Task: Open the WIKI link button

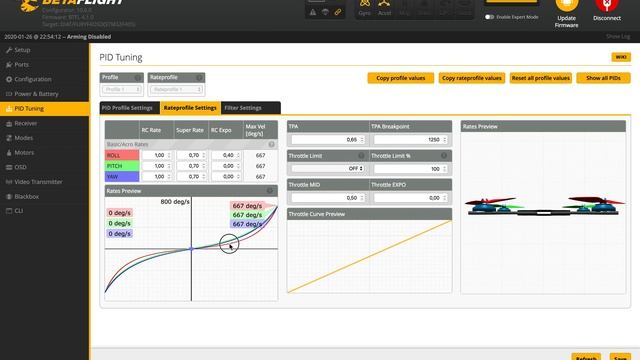Action: tap(621, 57)
